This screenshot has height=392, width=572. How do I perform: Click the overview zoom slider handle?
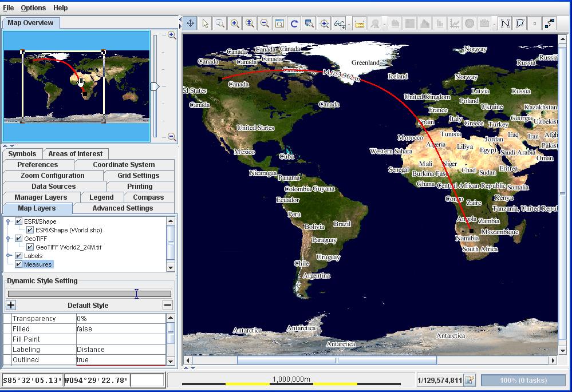tap(155, 86)
